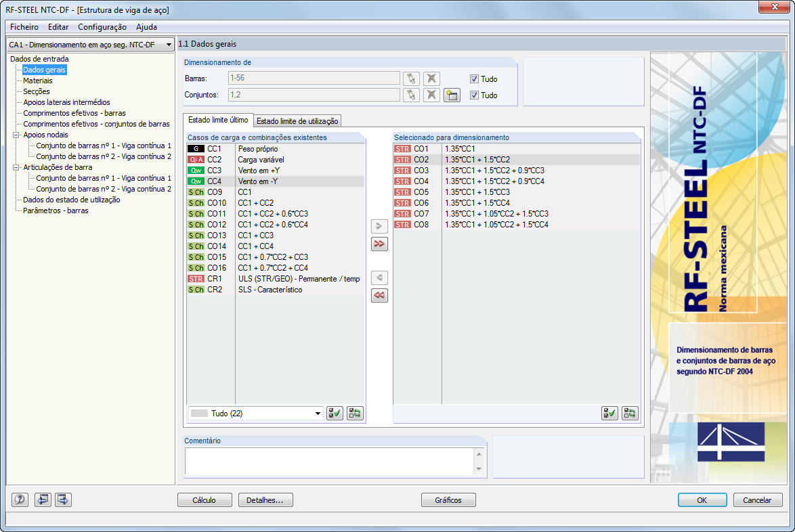Image resolution: width=795 pixels, height=532 pixels.
Task: Collapse the Articulações de barra tree node
Action: (16, 167)
